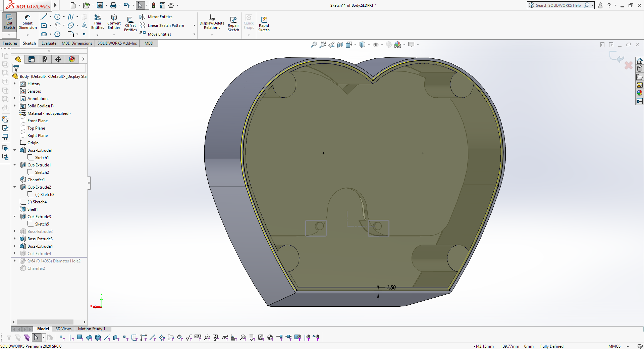Viewport: 644px width, 349px height.
Task: Activate the Rapid Sketch tool
Action: [264, 23]
